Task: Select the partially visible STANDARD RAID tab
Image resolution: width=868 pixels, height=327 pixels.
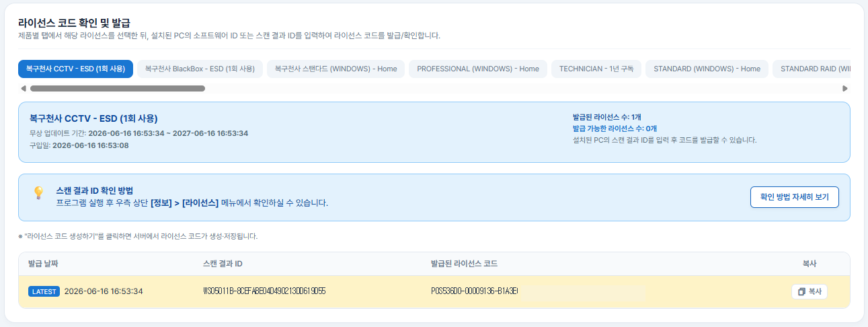Action: (x=812, y=69)
